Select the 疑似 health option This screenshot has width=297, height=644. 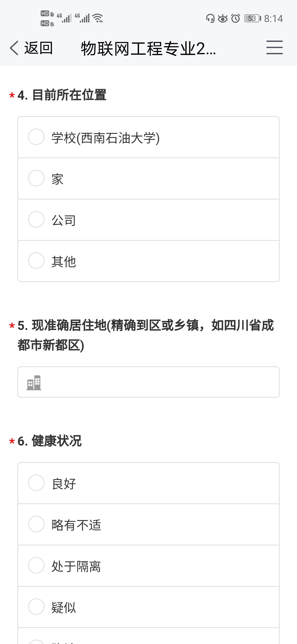pos(36,607)
